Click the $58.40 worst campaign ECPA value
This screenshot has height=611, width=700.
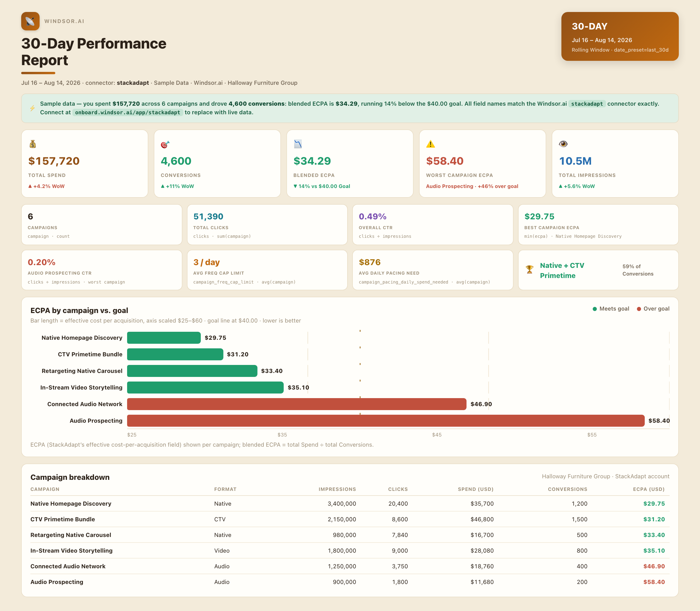pyautogui.click(x=445, y=161)
